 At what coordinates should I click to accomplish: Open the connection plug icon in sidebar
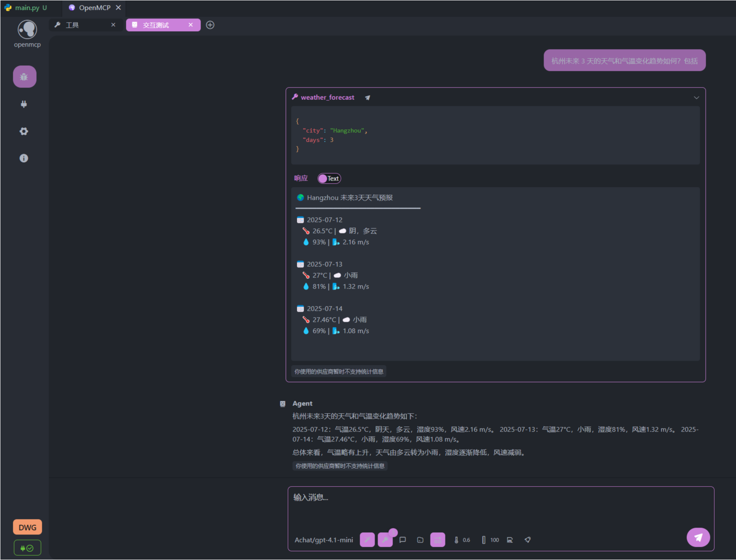click(24, 104)
